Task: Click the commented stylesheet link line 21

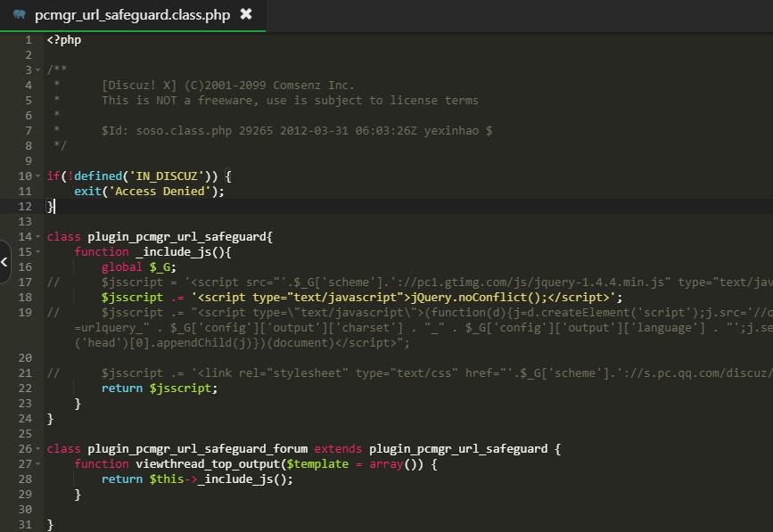Action: 409,373
